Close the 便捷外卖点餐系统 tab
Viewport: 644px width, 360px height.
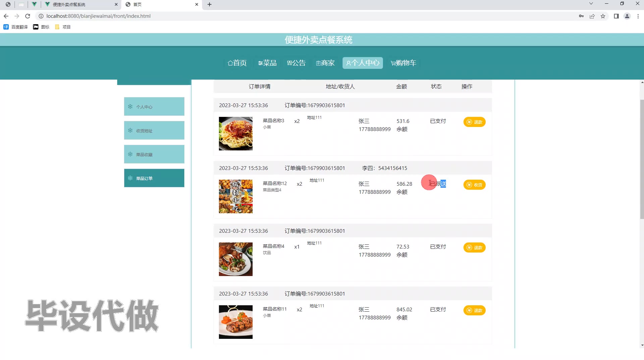pos(116,4)
